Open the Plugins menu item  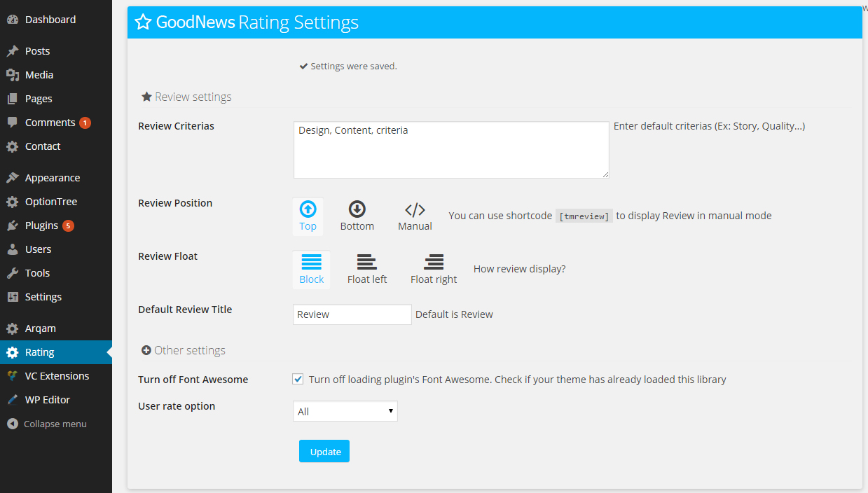41,225
